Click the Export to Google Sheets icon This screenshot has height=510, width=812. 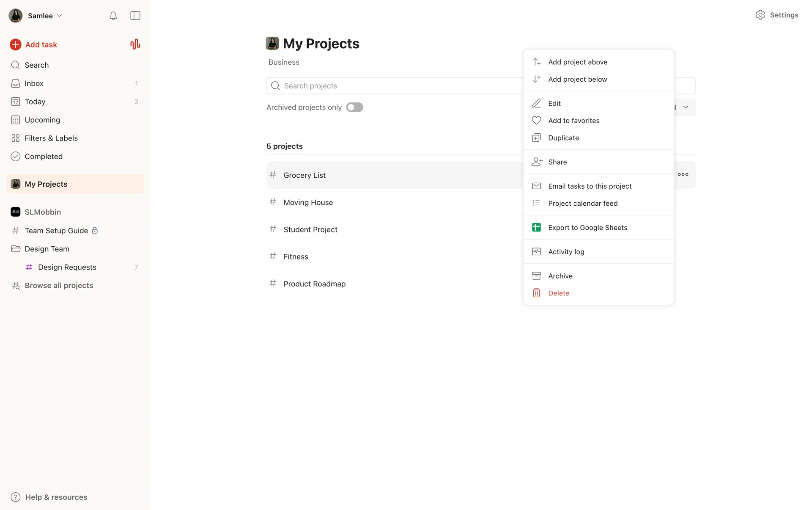click(x=536, y=228)
